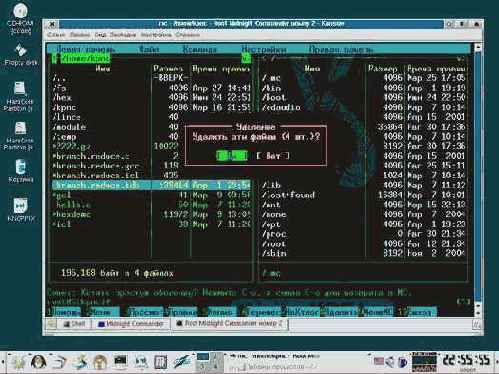Switch to the Midnight Commander session tab
The height and width of the screenshot is (374, 499).
(131, 324)
